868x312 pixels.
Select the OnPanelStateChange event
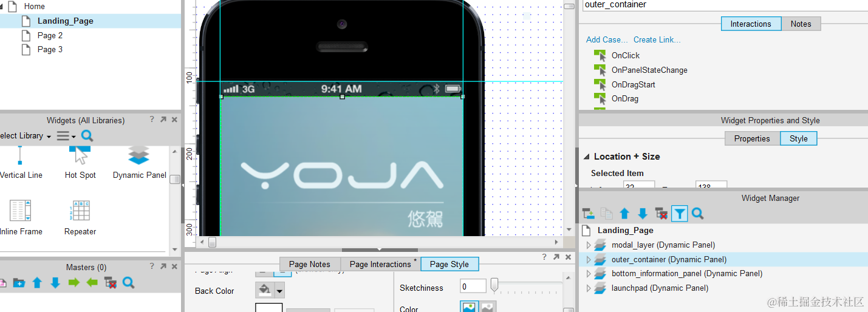pyautogui.click(x=649, y=70)
